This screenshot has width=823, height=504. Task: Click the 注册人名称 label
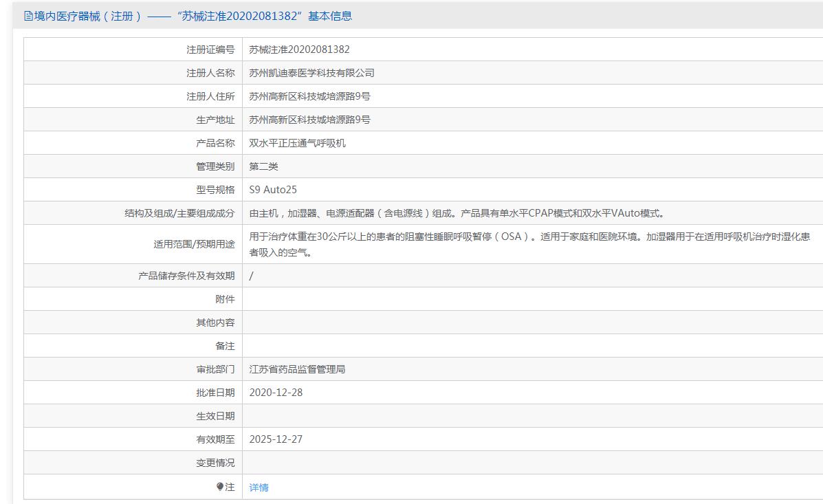point(210,73)
